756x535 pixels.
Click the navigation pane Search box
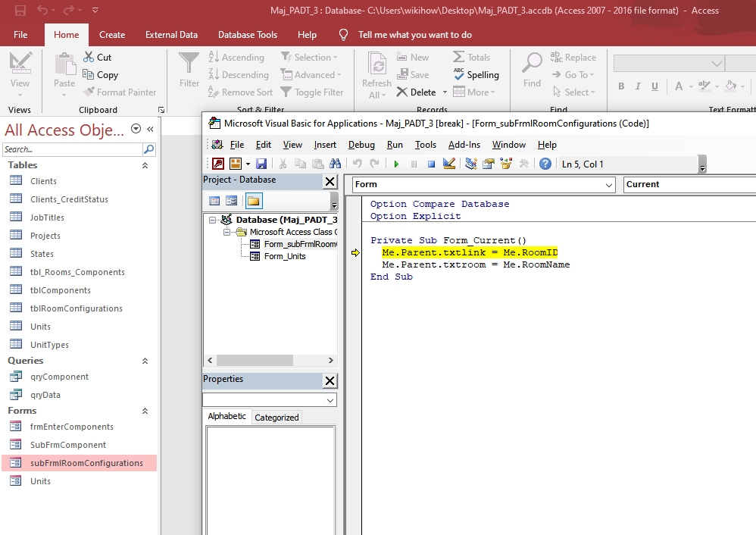pyautogui.click(x=72, y=149)
